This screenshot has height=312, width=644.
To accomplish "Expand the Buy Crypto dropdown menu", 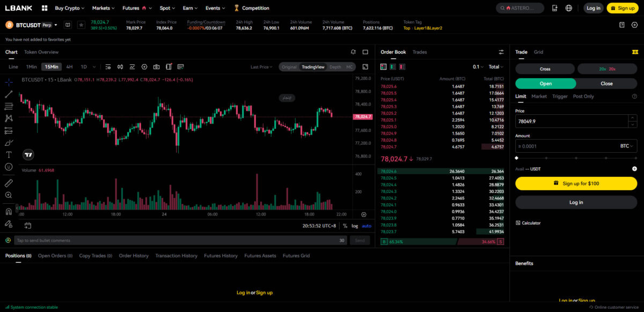I will [70, 8].
